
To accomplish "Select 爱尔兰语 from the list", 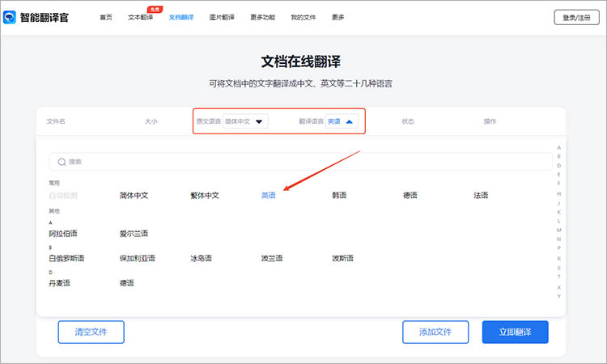I will click(x=134, y=233).
